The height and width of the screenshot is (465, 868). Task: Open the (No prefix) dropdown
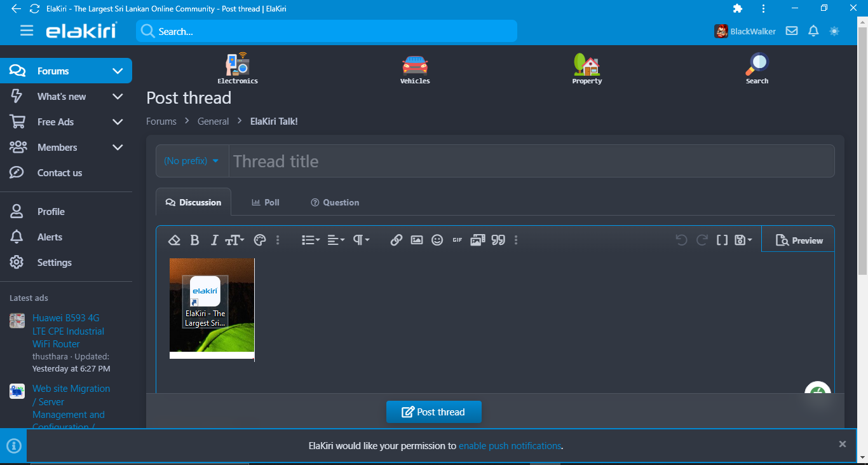(x=191, y=161)
